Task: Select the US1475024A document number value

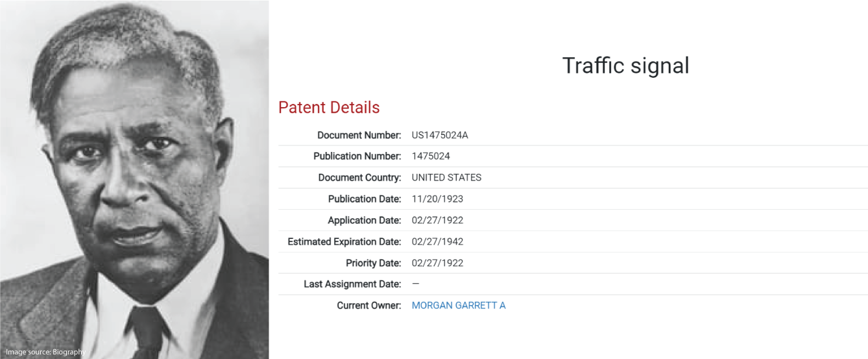Action: click(440, 135)
